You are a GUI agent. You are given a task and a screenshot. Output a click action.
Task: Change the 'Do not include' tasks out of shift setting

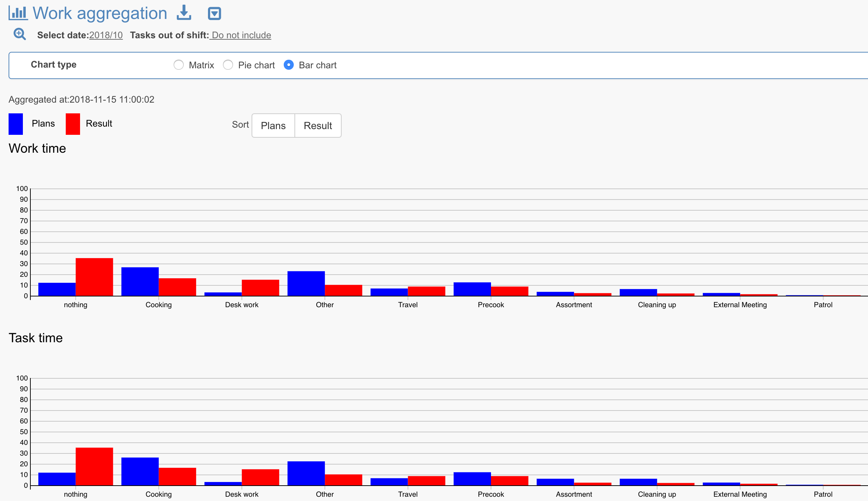(x=240, y=35)
